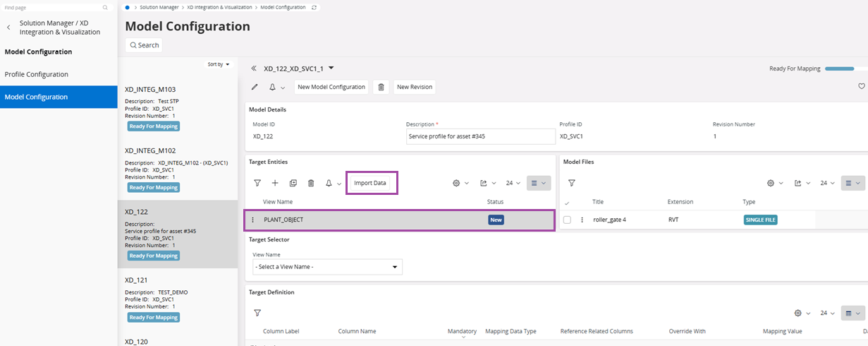Open the Target Entities filter
Image resolution: width=868 pixels, height=346 pixels.
click(257, 183)
